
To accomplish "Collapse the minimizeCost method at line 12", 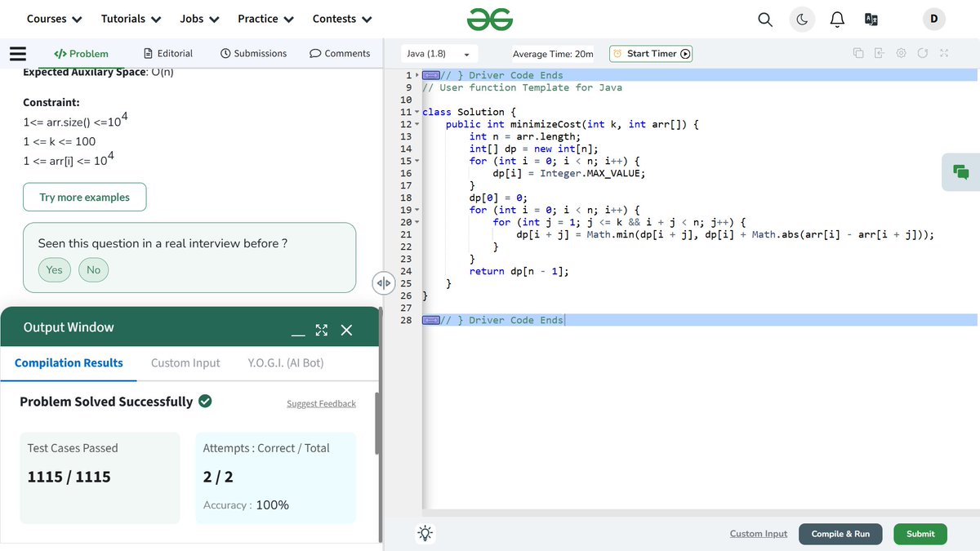I will pyautogui.click(x=416, y=124).
